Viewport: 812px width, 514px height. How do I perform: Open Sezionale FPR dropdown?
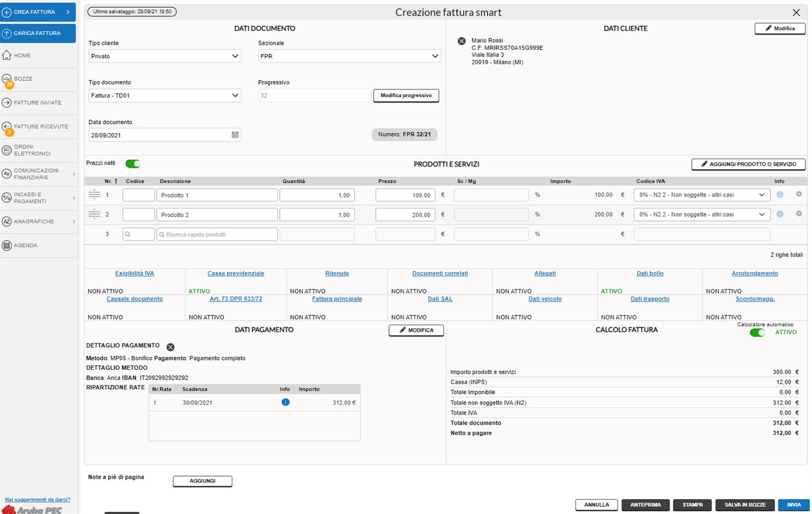(x=349, y=56)
